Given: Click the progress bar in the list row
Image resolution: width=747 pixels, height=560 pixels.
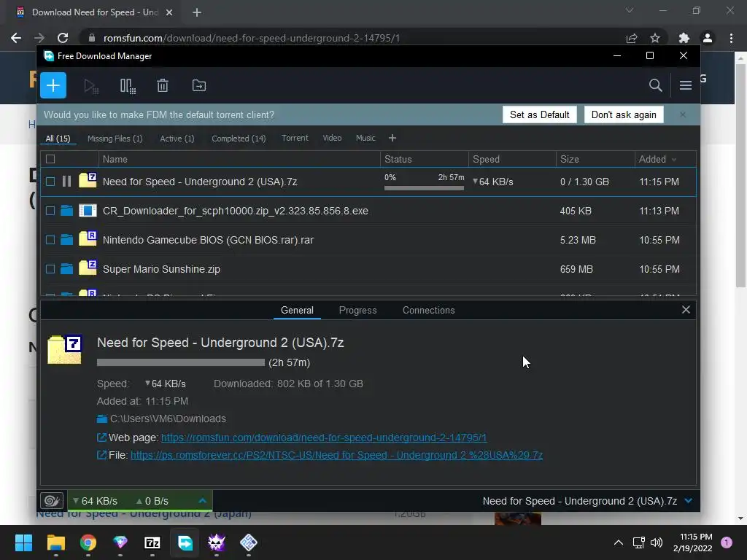Looking at the screenshot, I should [424, 188].
